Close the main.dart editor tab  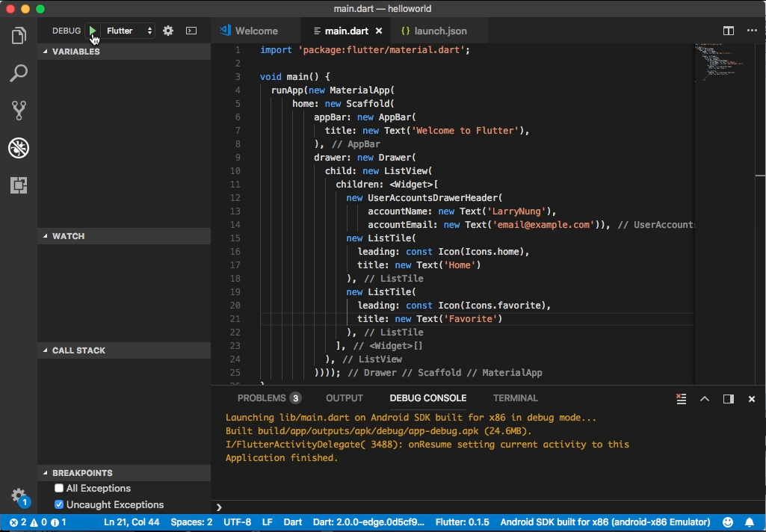(379, 31)
